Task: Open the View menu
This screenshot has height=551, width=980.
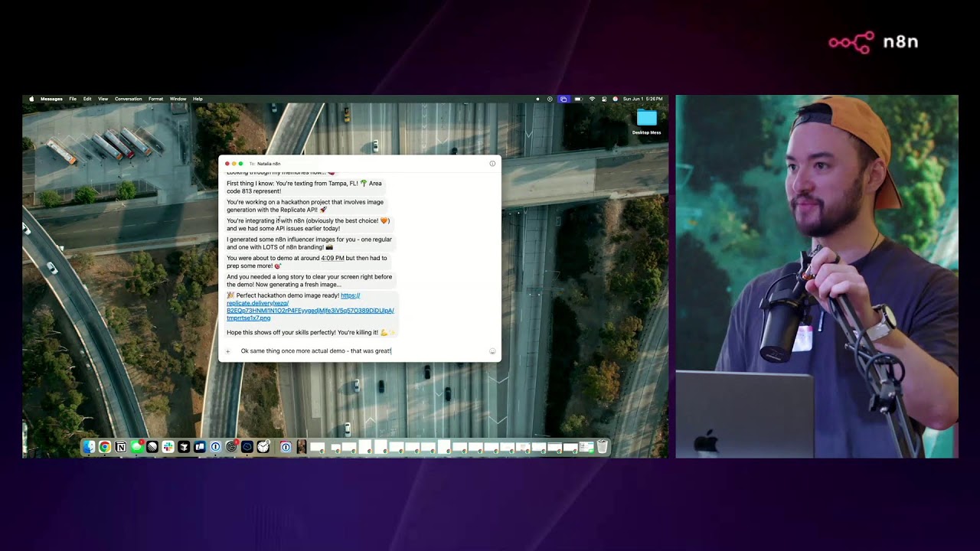Action: point(103,99)
